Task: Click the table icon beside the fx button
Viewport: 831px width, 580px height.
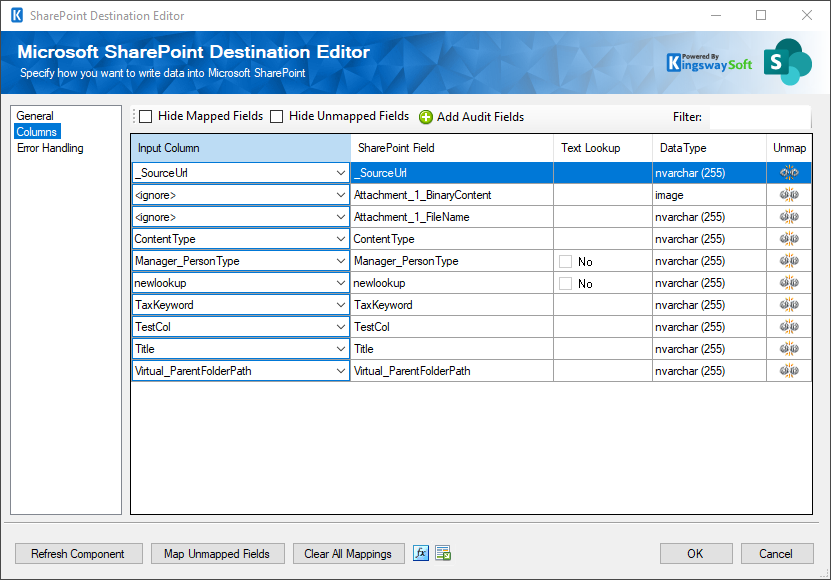Action: click(x=443, y=553)
